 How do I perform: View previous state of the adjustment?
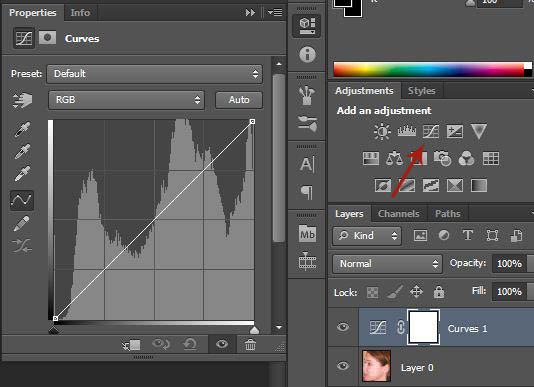pos(161,344)
